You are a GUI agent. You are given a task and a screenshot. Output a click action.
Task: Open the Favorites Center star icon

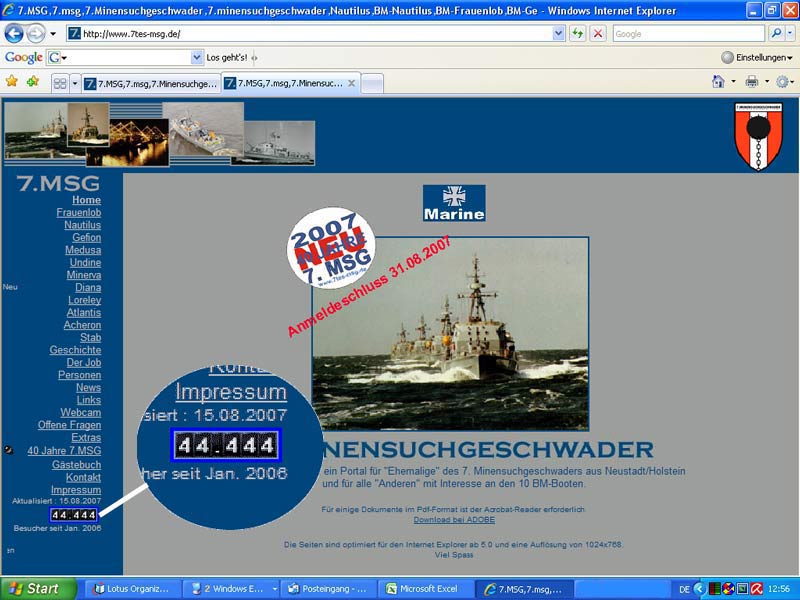(12, 82)
